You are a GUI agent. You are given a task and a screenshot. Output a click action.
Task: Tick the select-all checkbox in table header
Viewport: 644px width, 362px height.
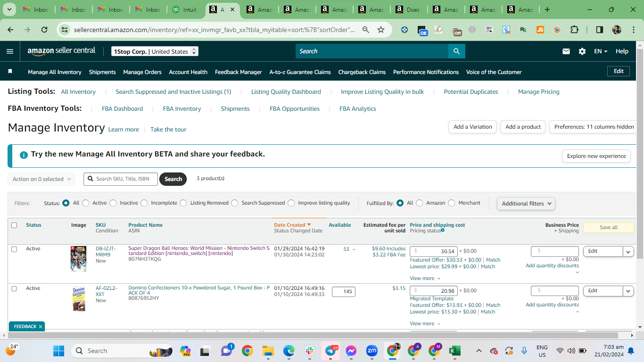click(x=14, y=225)
